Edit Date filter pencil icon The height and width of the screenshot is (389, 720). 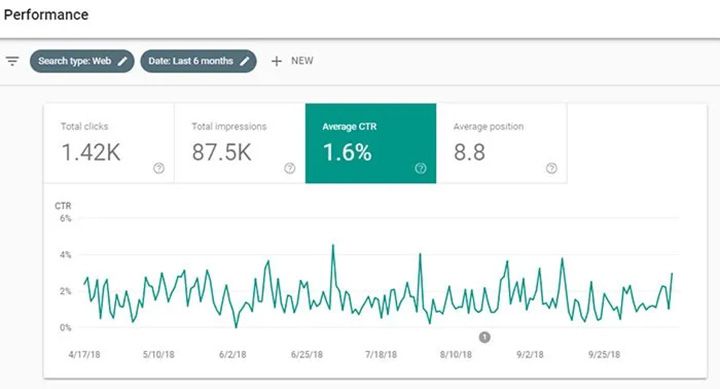coord(245,61)
